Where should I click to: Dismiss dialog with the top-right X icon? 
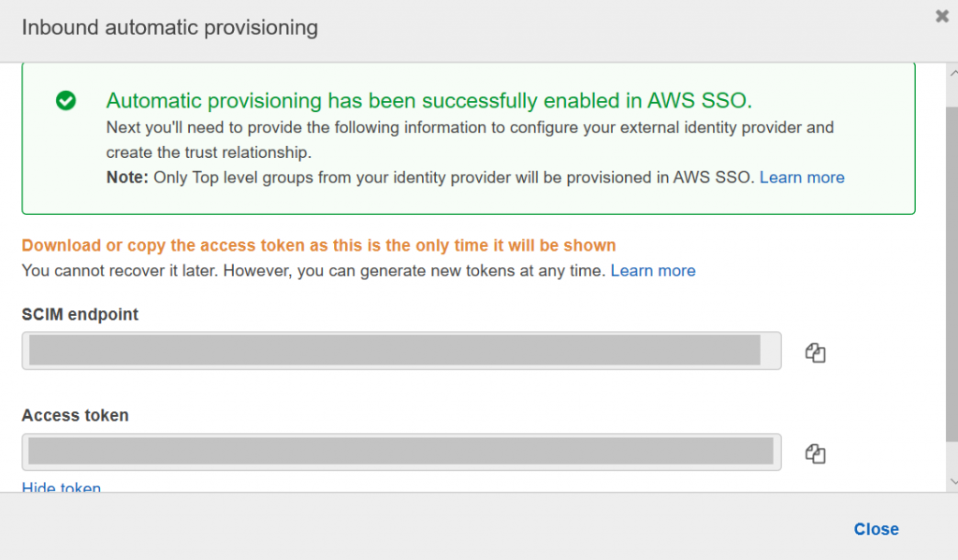(x=941, y=16)
